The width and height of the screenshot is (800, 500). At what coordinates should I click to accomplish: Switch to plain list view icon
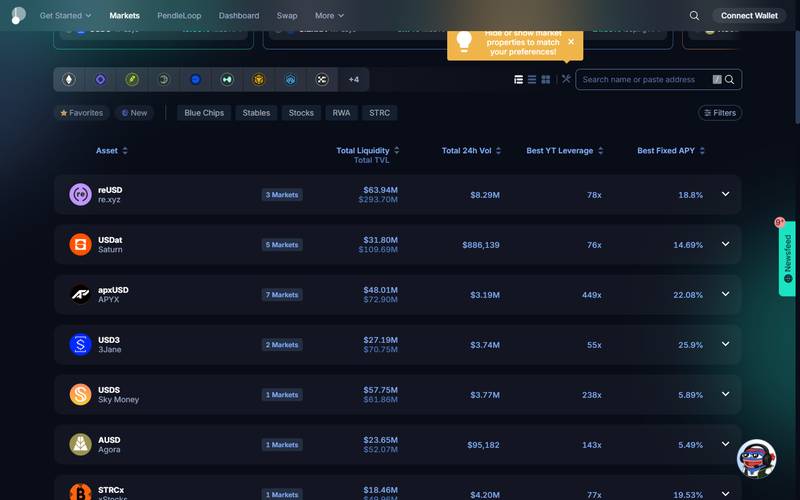coord(532,80)
